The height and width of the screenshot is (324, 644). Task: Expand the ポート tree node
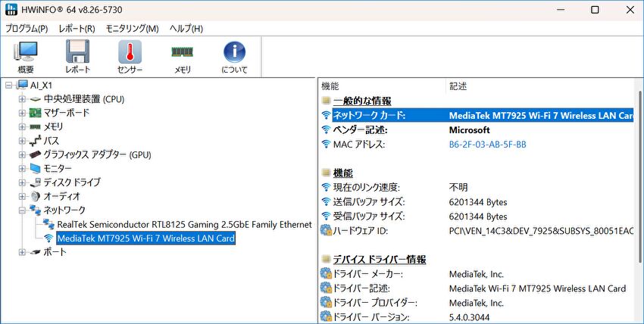point(22,253)
